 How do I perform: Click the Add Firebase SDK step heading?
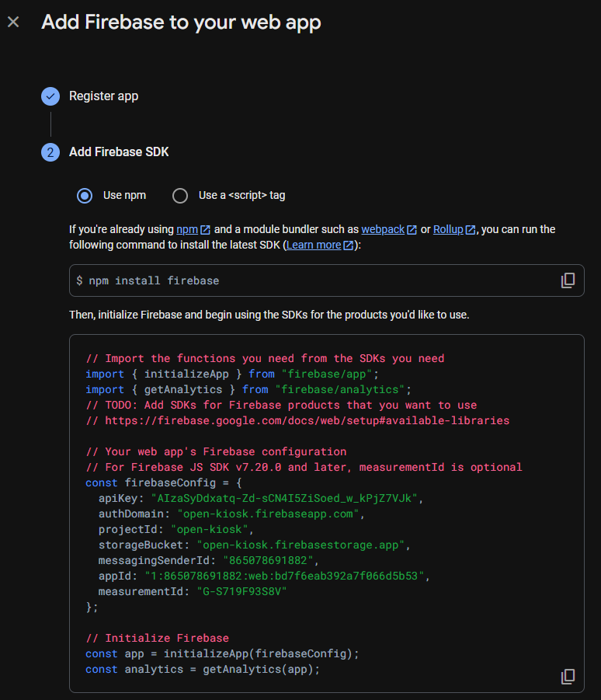[119, 152]
